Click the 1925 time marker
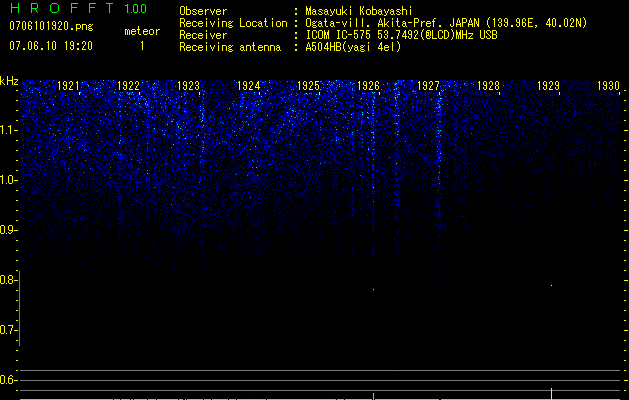Screen dimensions: 629x400 308,85
